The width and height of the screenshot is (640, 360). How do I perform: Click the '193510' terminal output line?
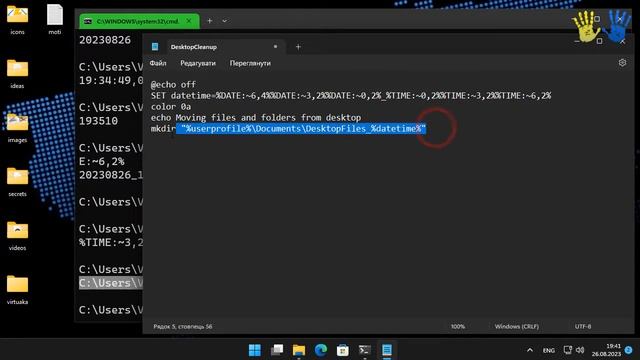point(98,121)
